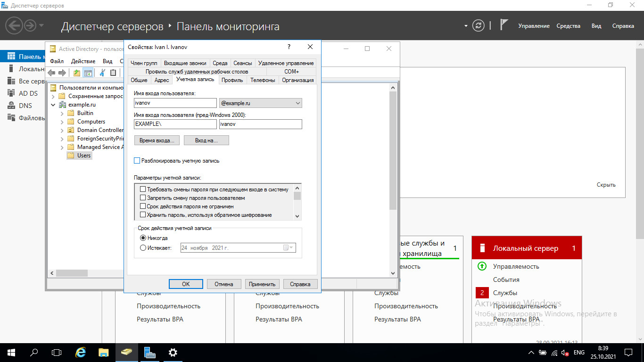Screen dimensions: 644x362
Task: Click the clipboard Copy icon in toolbar
Action: coord(113,73)
